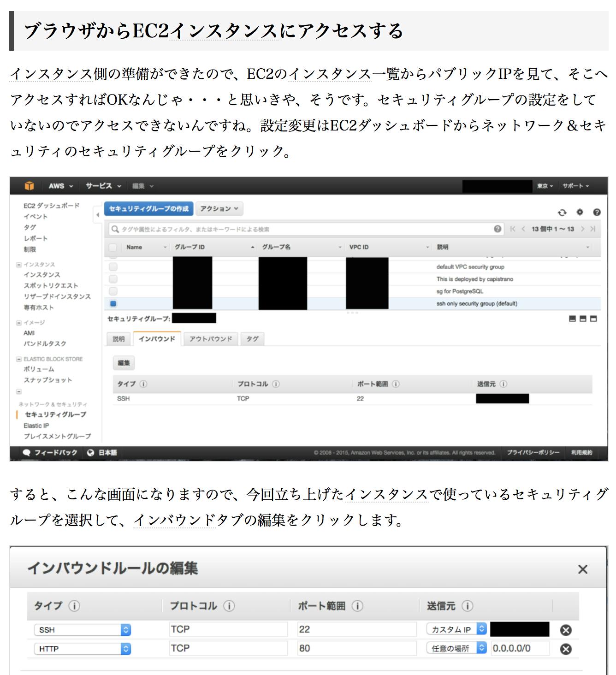Go to next page pagination arrow
Image resolution: width=616 pixels, height=675 pixels.
pos(583,229)
